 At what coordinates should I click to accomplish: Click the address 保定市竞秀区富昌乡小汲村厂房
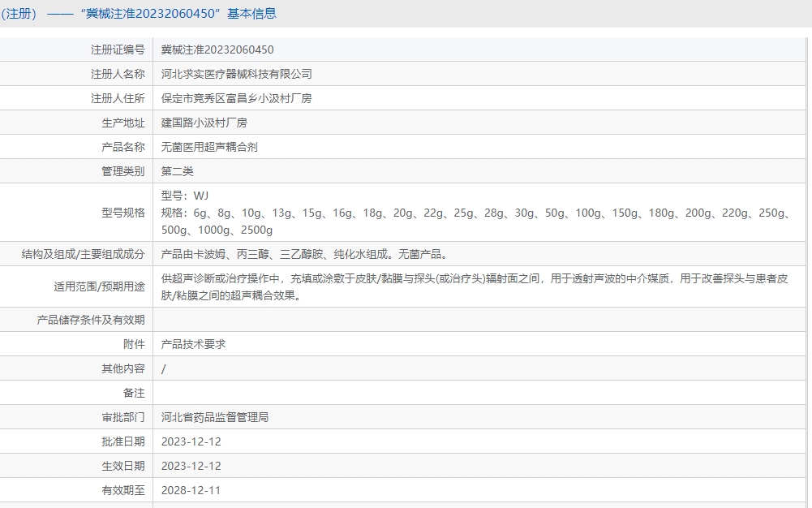237,98
